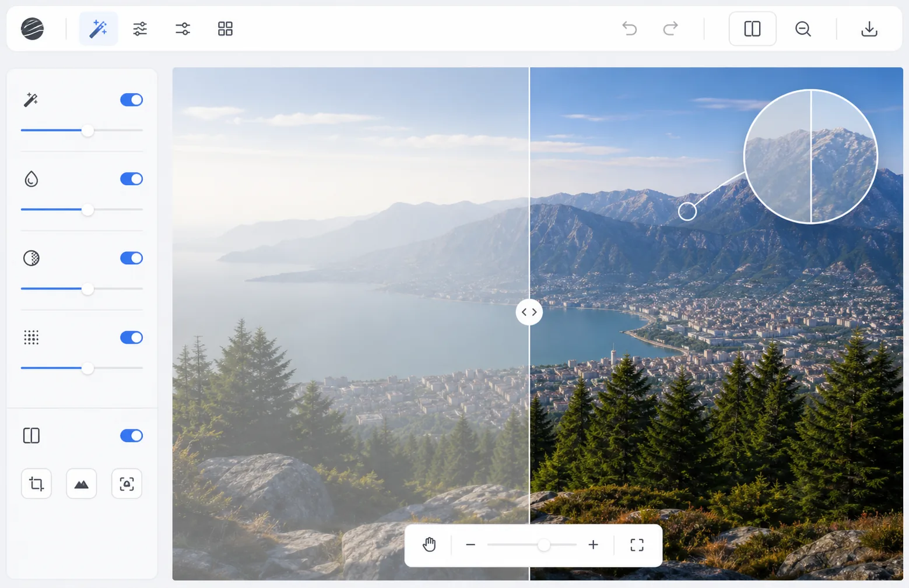The height and width of the screenshot is (588, 909).
Task: Switch off the half-dotted circle toggle
Action: tap(131, 258)
